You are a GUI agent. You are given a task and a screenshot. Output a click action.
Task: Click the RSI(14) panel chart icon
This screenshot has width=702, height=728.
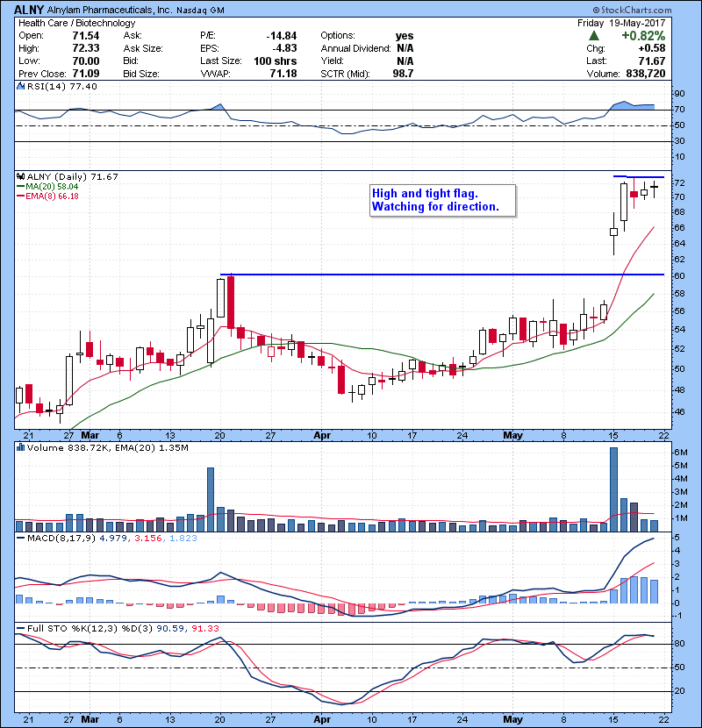pyautogui.click(x=20, y=86)
